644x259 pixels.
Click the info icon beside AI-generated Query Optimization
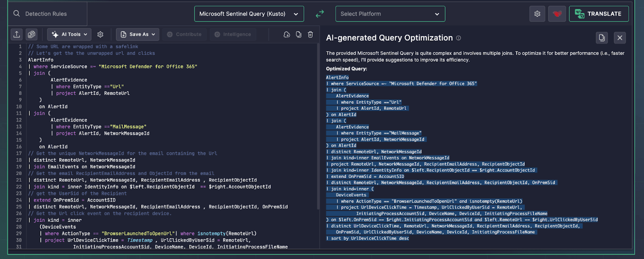tap(458, 38)
